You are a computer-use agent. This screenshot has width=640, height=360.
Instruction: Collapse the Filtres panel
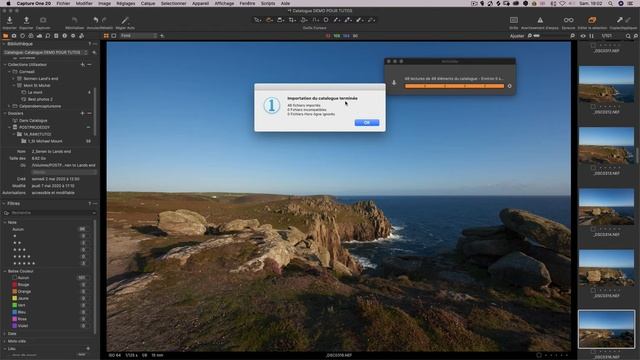pyautogui.click(x=4, y=203)
